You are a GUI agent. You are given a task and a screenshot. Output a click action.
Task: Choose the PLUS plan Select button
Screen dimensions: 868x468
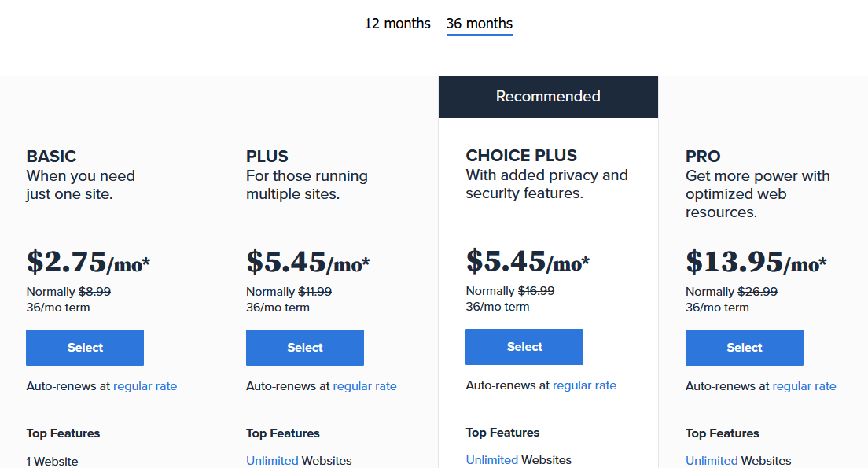tap(305, 348)
